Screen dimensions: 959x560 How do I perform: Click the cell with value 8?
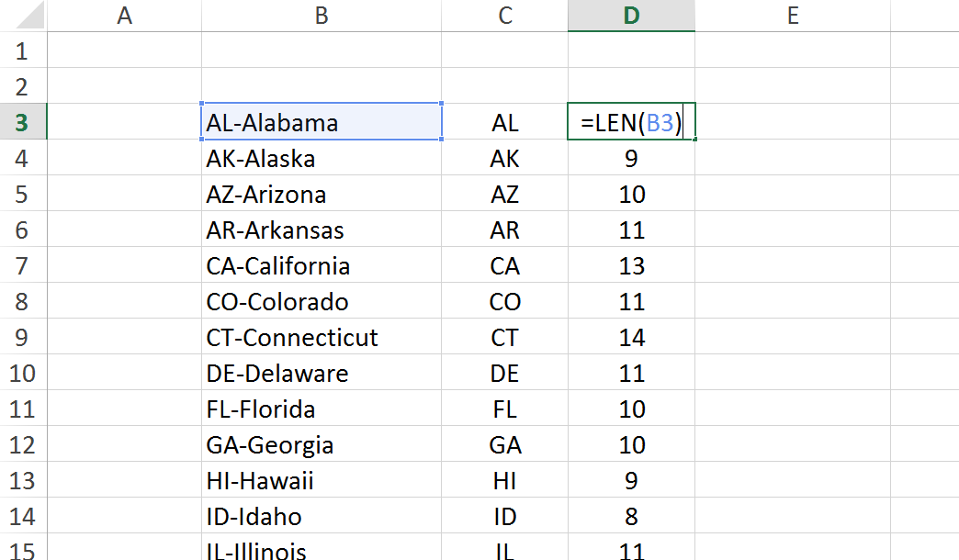(x=631, y=517)
